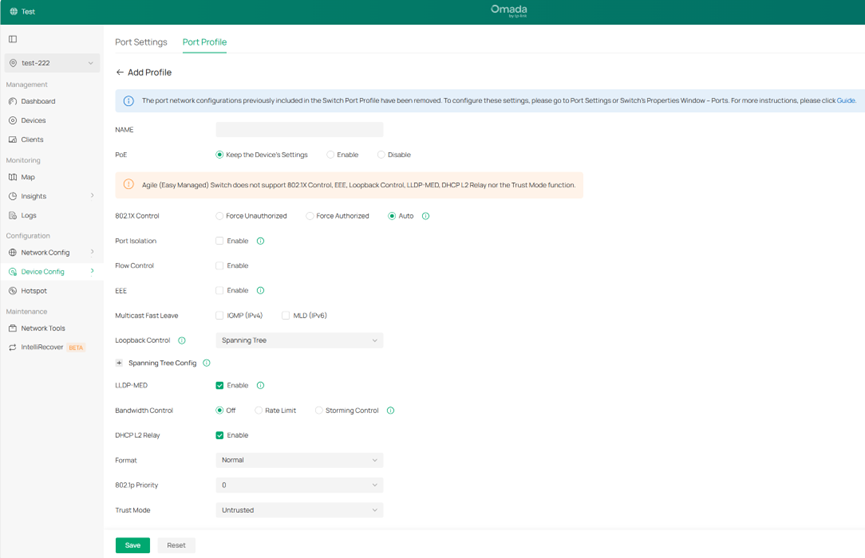Screen dimensions: 865x558
Task: Enable the Flow Control checkbox
Action: 220,266
